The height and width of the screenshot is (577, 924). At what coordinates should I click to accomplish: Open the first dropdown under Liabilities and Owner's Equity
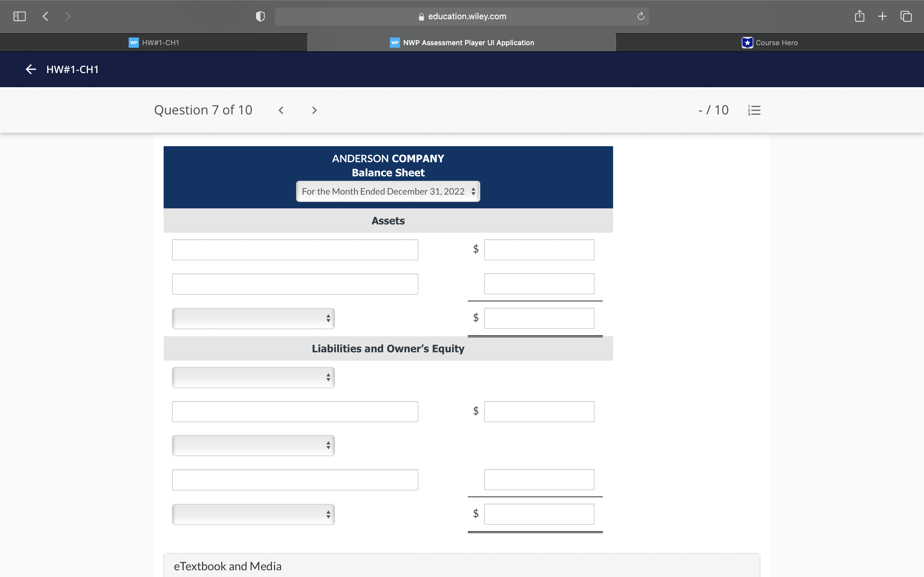253,377
